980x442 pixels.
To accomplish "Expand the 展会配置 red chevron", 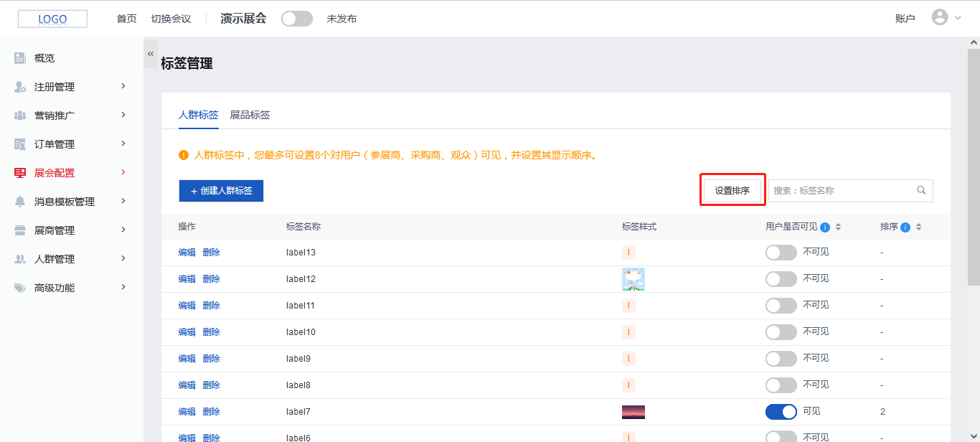I will [123, 172].
